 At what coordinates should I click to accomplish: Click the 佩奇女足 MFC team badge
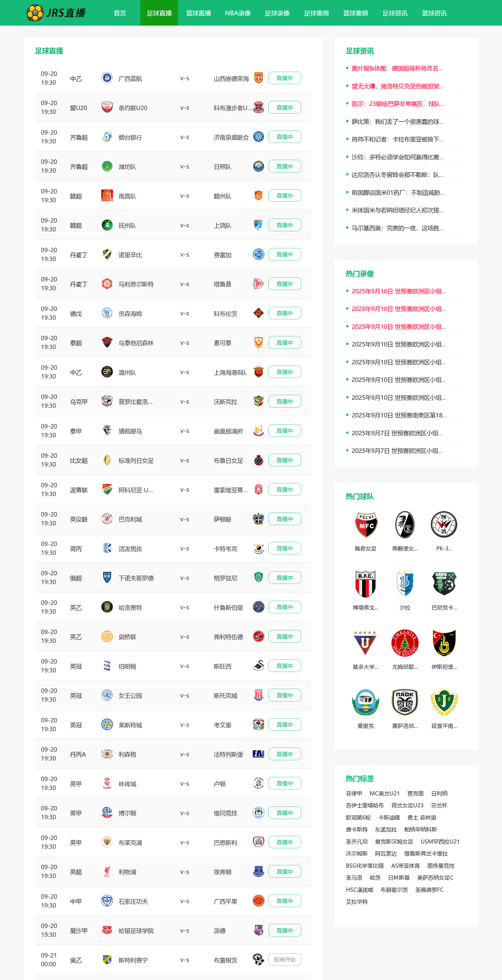click(365, 525)
